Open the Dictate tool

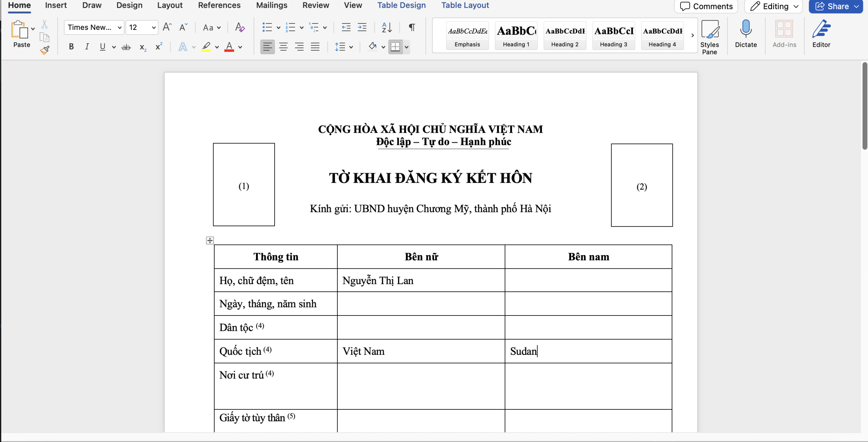click(x=746, y=34)
